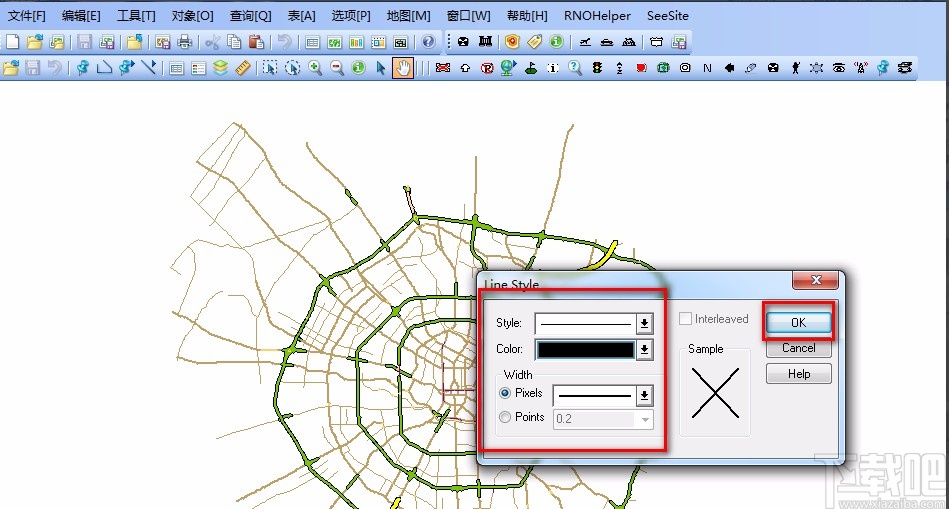Click the red no-parking R icon
The height and width of the screenshot is (509, 949).
[x=487, y=68]
